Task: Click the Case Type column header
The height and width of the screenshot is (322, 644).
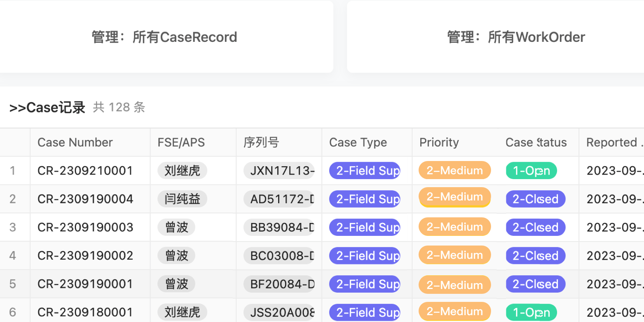Action: pyautogui.click(x=358, y=142)
